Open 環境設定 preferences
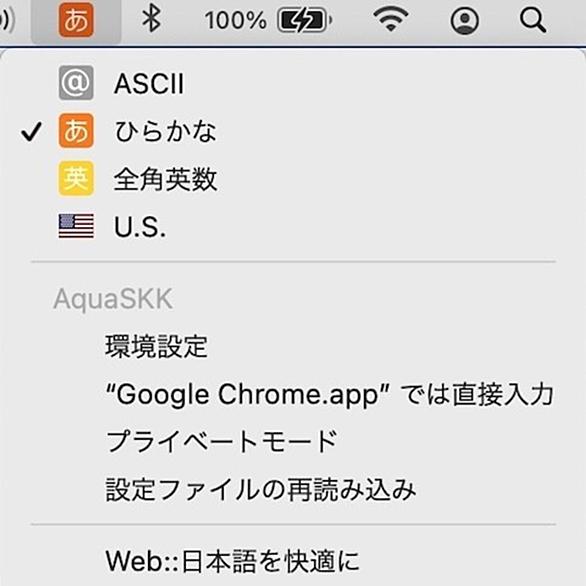This screenshot has height=586, width=586. pyautogui.click(x=293, y=346)
